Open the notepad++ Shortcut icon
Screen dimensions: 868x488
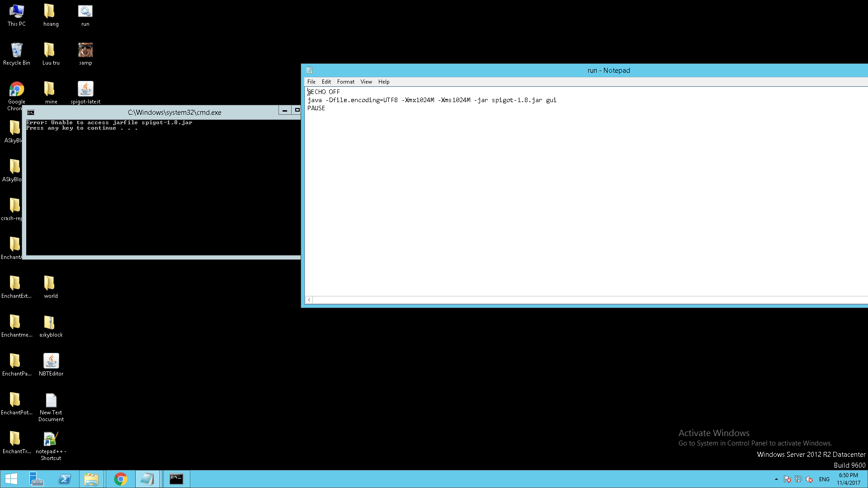click(51, 439)
